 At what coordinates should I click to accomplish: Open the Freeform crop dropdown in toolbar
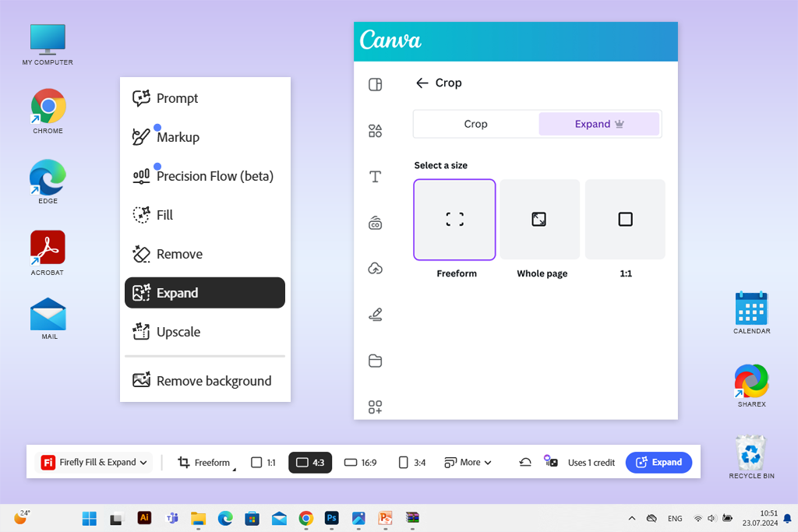207,463
